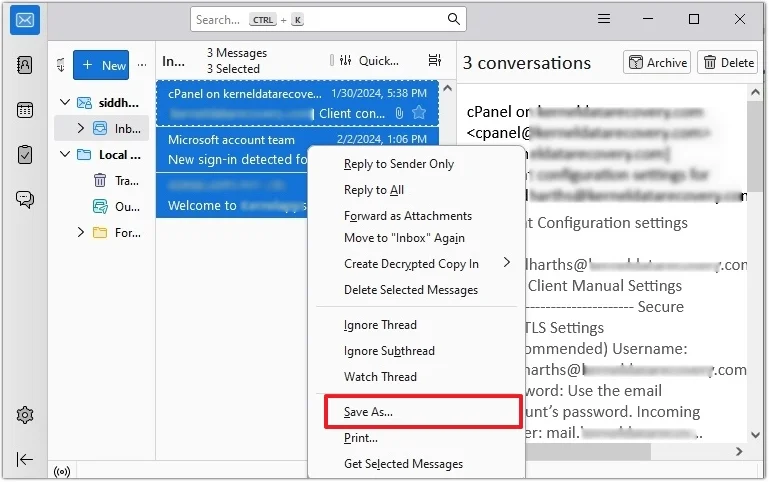Choose Reply to Sender Only
Viewport: 769px width, 482px height.
tap(399, 164)
